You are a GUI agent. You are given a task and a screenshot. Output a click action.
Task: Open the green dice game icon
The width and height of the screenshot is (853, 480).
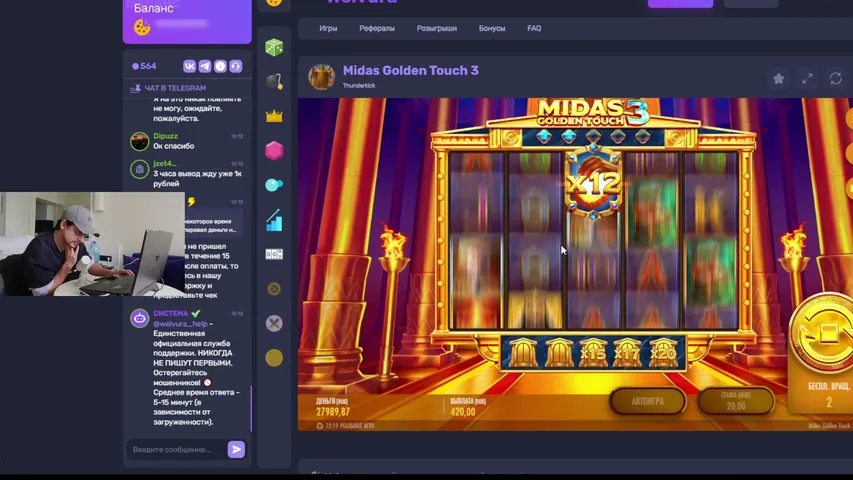click(x=274, y=47)
